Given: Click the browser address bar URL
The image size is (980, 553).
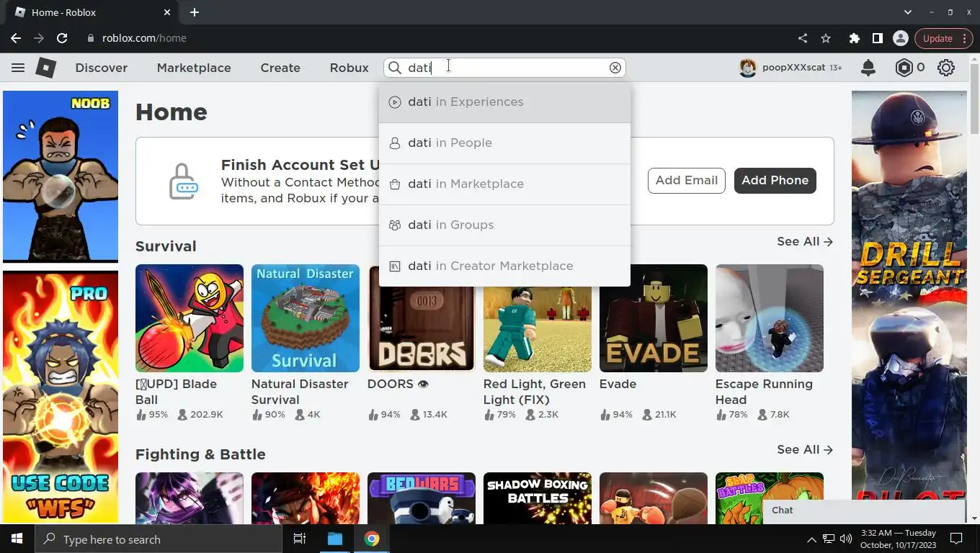Looking at the screenshot, I should pyautogui.click(x=144, y=38).
